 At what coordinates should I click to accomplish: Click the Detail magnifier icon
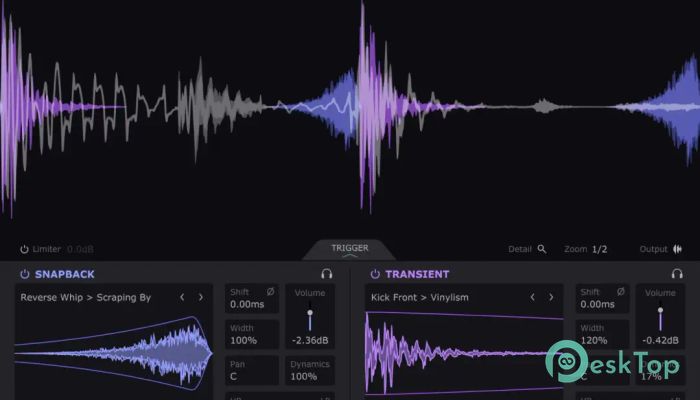pos(542,249)
